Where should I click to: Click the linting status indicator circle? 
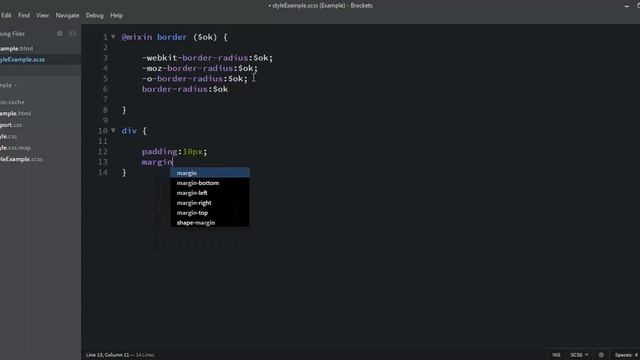[x=601, y=355]
